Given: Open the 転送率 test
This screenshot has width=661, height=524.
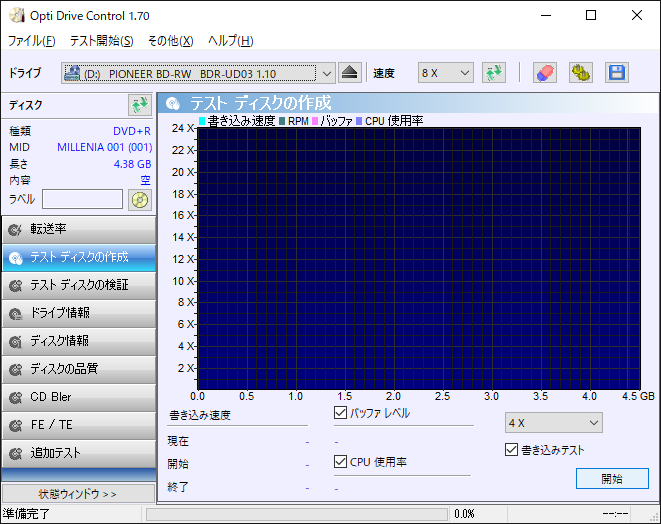Looking at the screenshot, I should (79, 229).
